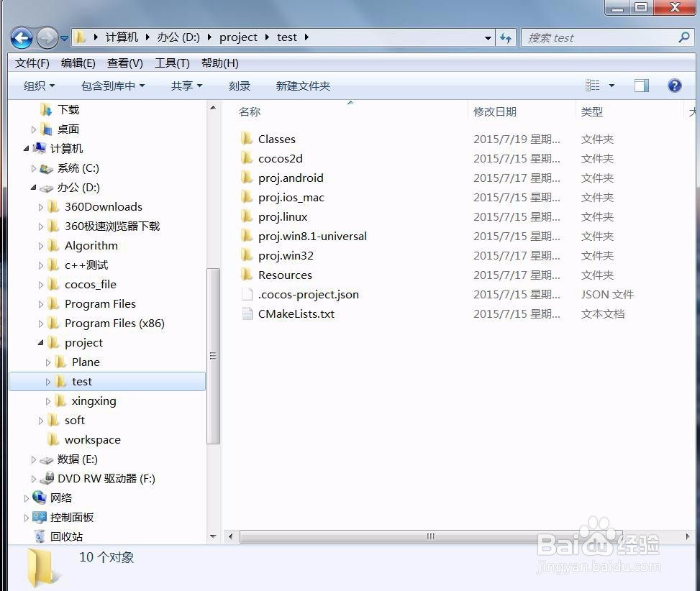Expand the arrow after test in breadcrumb
The height and width of the screenshot is (591, 700).
point(306,37)
